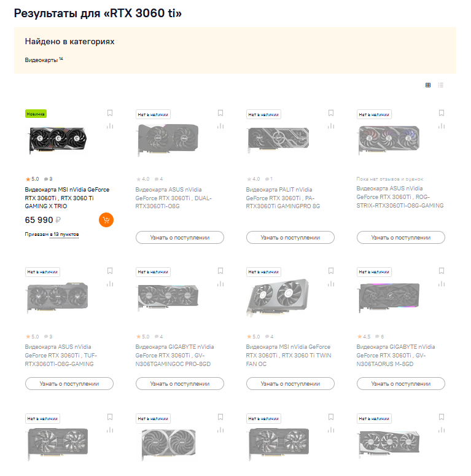Screen dimensions: 471x476
Task: Compare the ASUS TUF-RTX3060TI card
Action: [x=110, y=284]
